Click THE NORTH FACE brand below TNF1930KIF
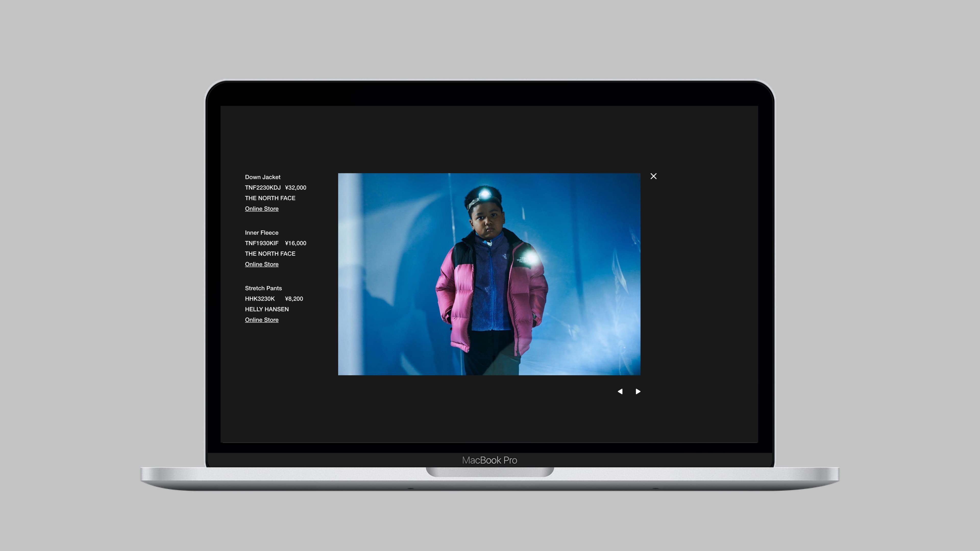980x551 pixels. (x=270, y=254)
